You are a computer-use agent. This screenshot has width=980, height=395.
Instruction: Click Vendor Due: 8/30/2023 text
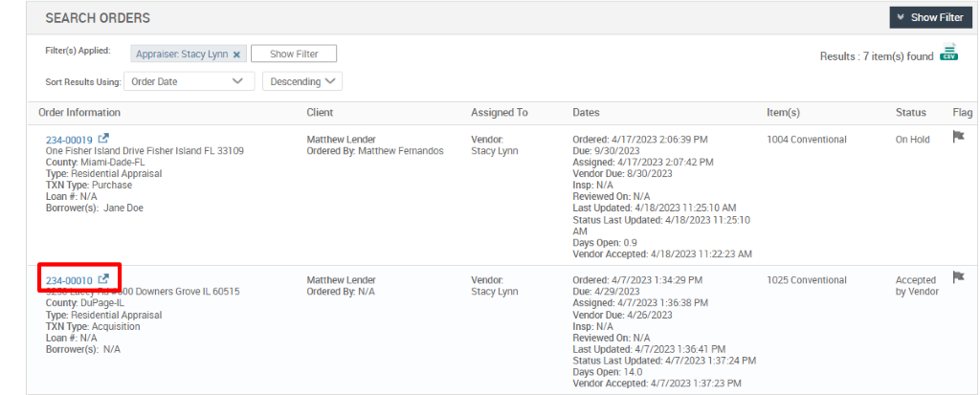[622, 174]
